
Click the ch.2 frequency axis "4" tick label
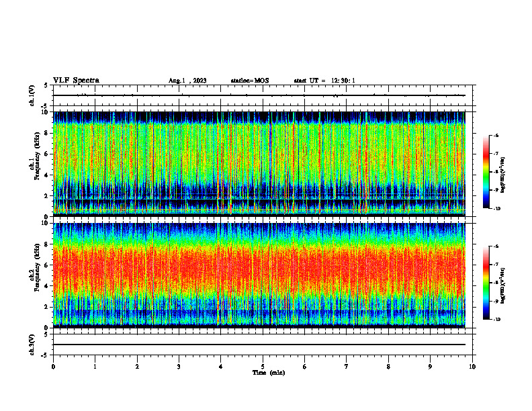(x=46, y=286)
